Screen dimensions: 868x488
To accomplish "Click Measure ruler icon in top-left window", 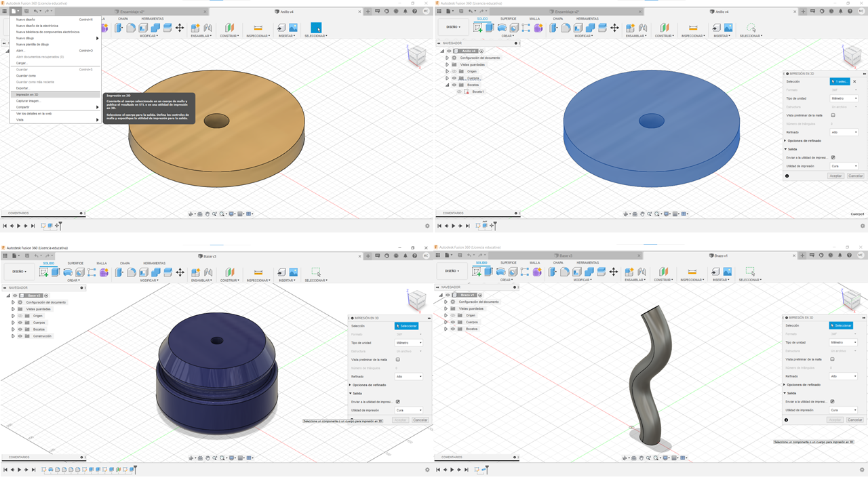I will click(258, 28).
